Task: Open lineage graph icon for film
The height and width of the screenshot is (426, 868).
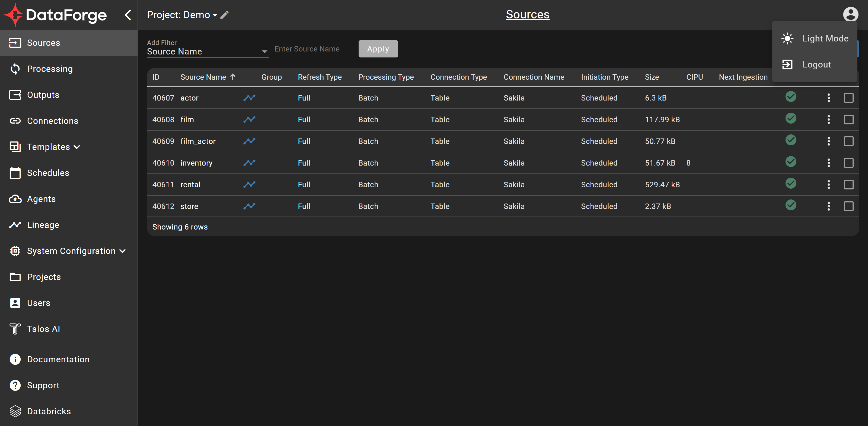Action: pyautogui.click(x=249, y=120)
